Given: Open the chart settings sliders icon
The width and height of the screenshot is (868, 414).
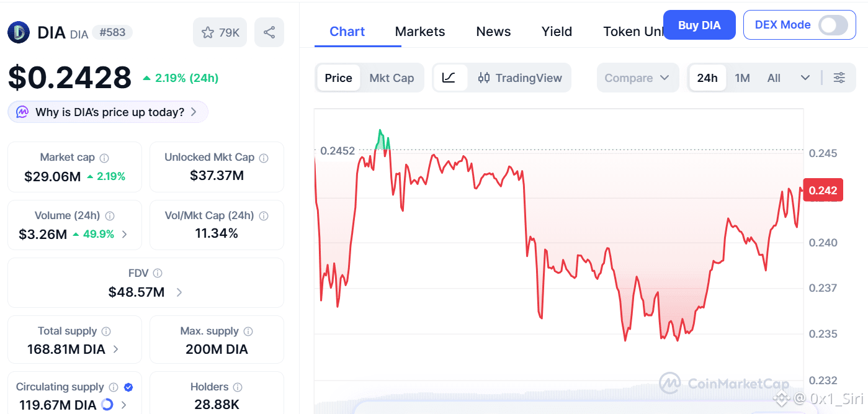Looking at the screenshot, I should pyautogui.click(x=839, y=78).
